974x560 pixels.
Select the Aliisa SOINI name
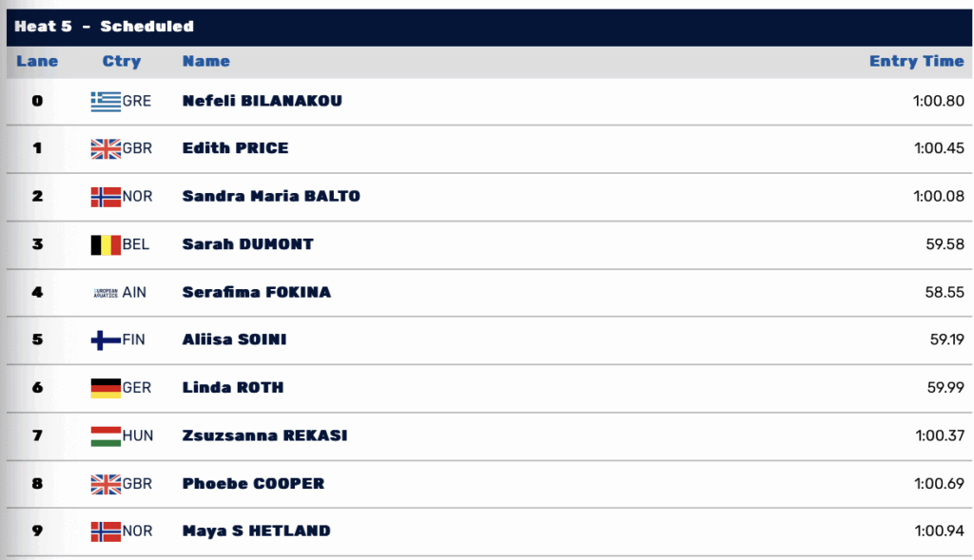pyautogui.click(x=234, y=339)
